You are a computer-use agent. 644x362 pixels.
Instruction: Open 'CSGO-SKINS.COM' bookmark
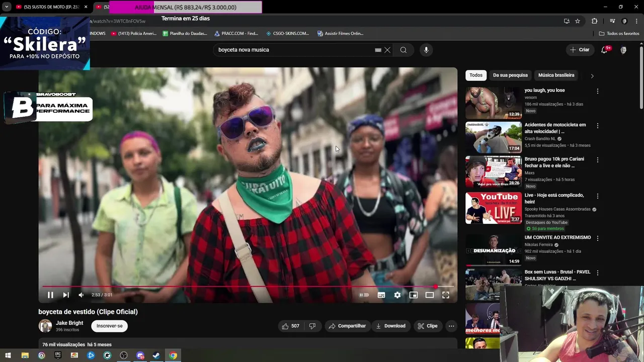(x=287, y=33)
